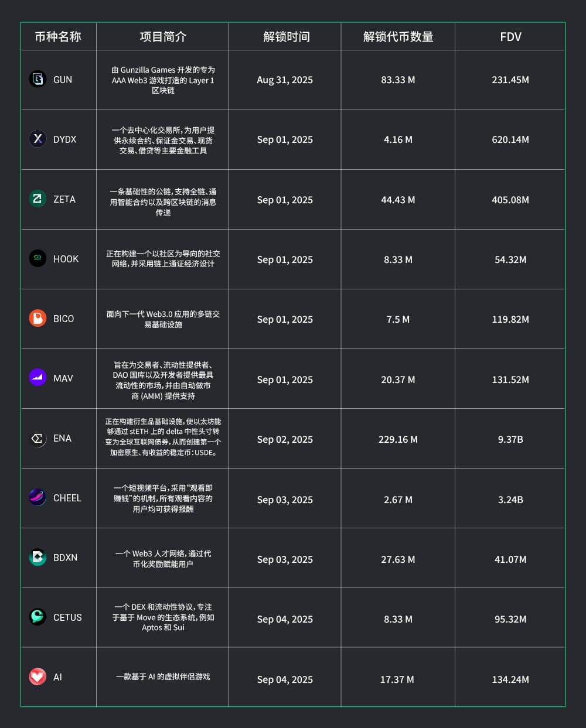Click the orange BICO token icon

click(x=38, y=318)
